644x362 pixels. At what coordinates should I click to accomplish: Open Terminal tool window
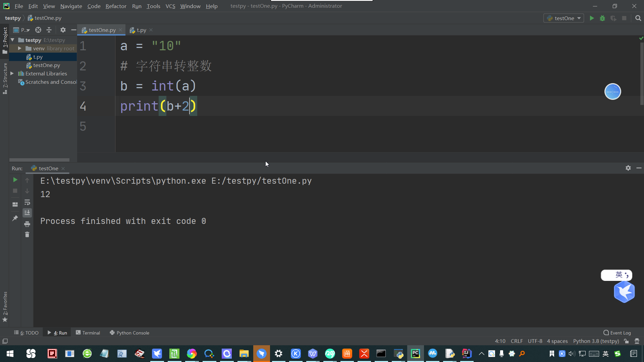[x=88, y=333]
